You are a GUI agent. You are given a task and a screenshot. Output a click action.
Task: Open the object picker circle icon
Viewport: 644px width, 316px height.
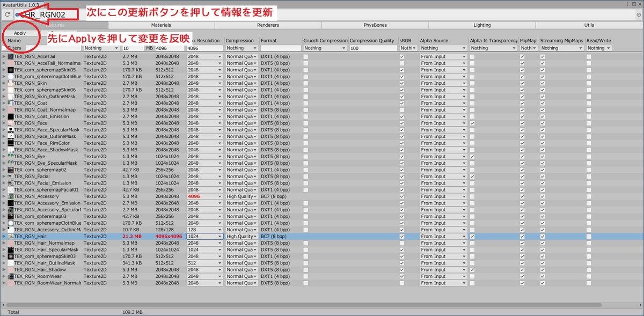[x=639, y=15]
